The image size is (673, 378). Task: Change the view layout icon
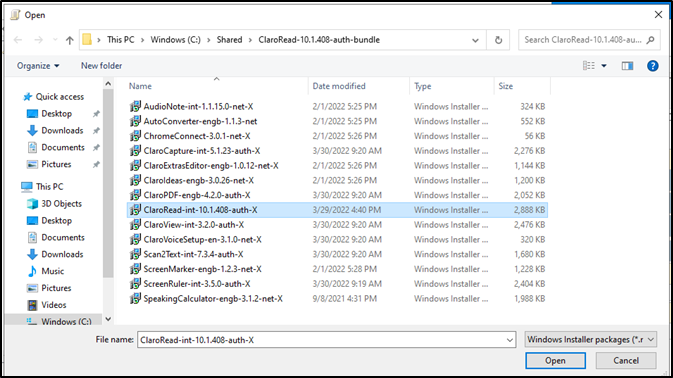(x=588, y=66)
